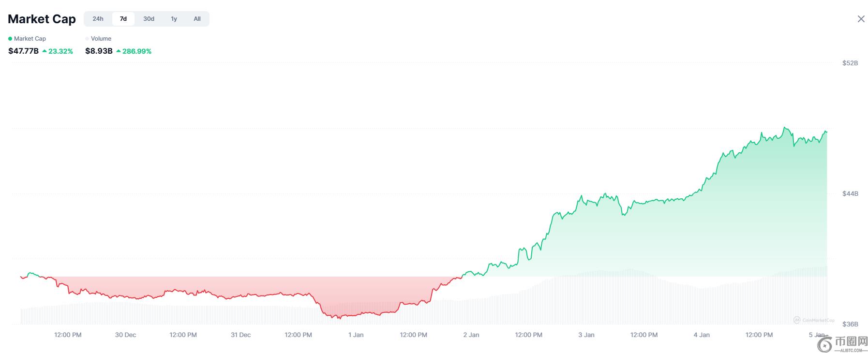Click the up arrow beside 286.99%
868x353 pixels.
tap(119, 51)
